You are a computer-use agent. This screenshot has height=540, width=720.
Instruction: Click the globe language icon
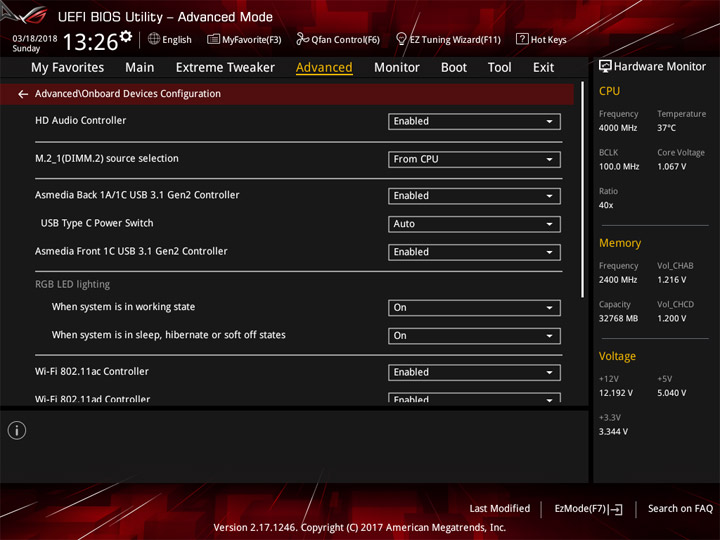click(154, 39)
